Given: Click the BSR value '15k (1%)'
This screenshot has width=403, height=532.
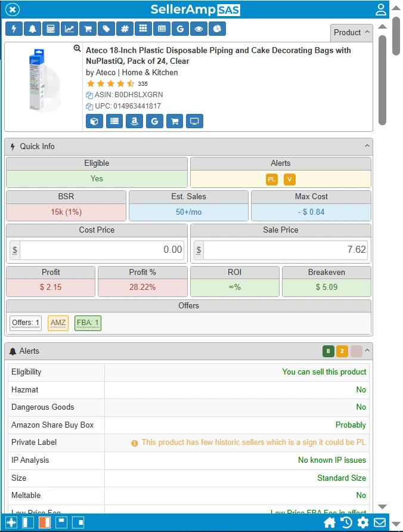Looking at the screenshot, I should coord(66,212).
